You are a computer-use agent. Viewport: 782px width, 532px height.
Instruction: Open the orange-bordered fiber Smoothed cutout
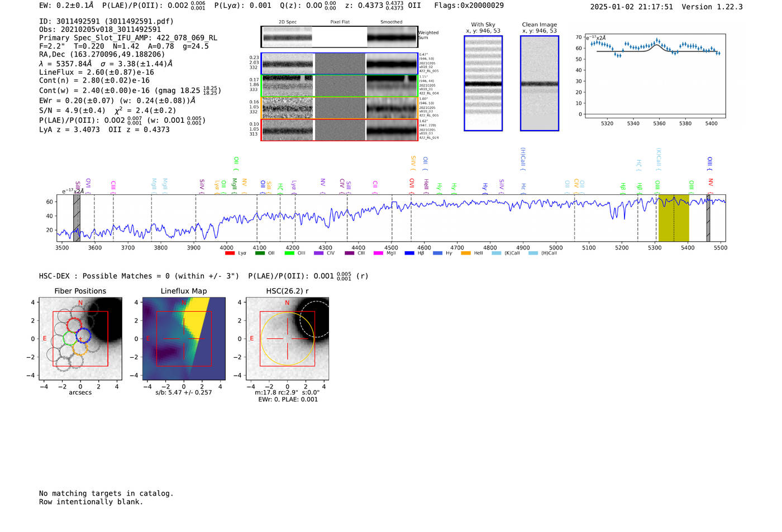coord(392,108)
